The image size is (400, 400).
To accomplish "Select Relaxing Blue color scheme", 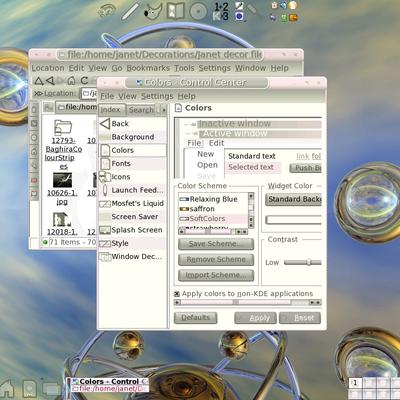I will [213, 199].
